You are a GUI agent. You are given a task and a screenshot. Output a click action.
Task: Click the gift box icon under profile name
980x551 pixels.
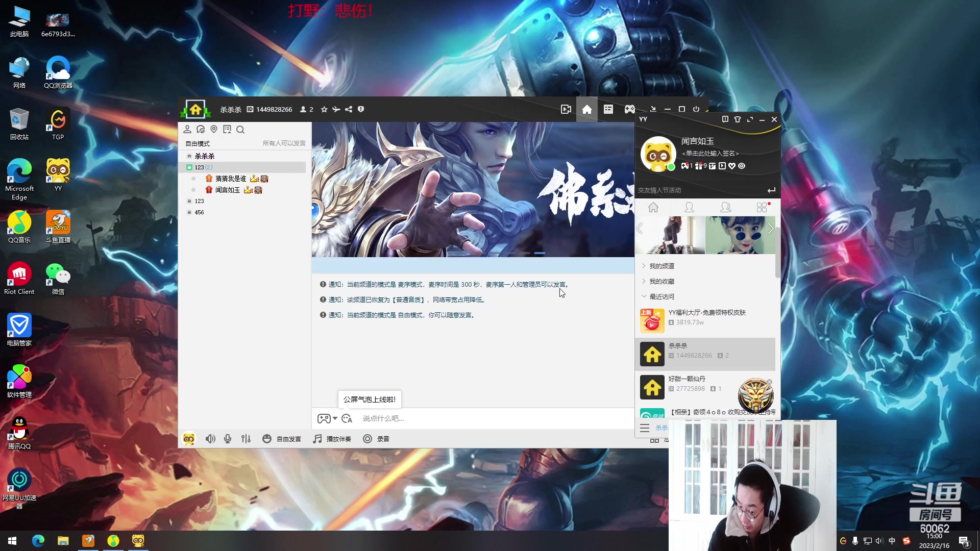(699, 166)
